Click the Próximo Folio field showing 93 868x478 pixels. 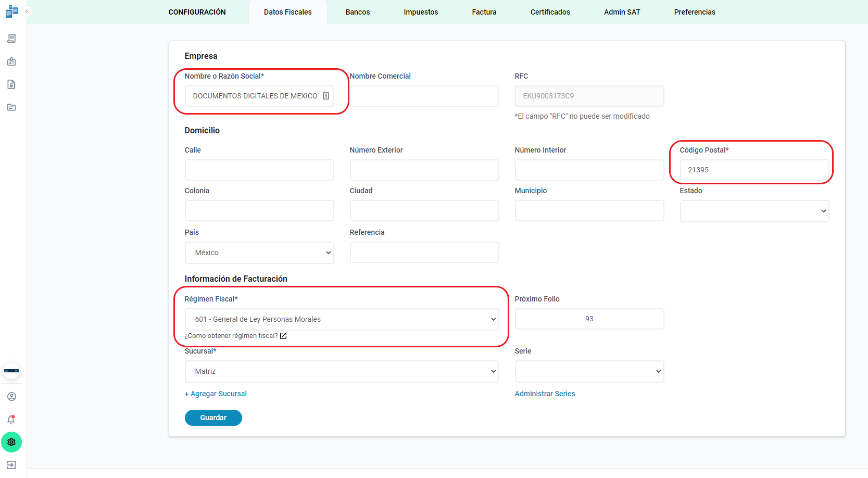tap(589, 319)
